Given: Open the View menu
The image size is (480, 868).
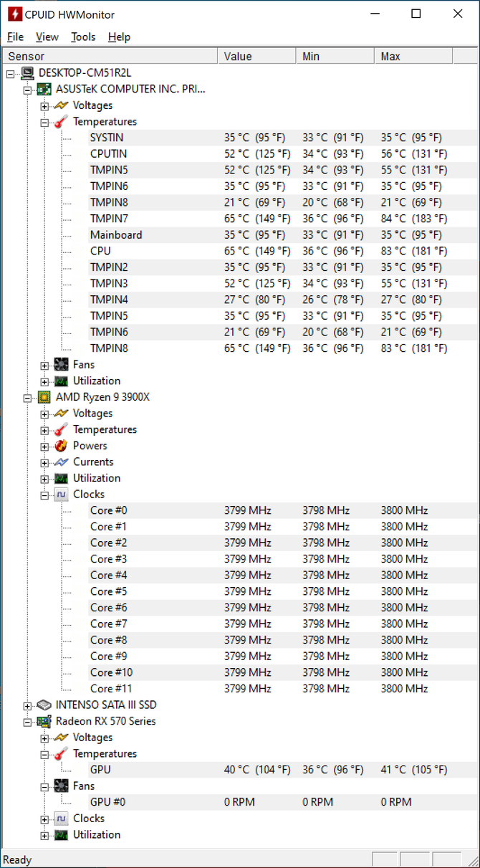Looking at the screenshot, I should pyautogui.click(x=47, y=37).
